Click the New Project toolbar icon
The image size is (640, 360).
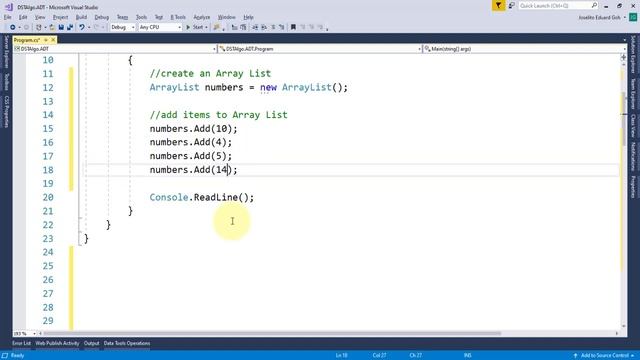(38, 27)
